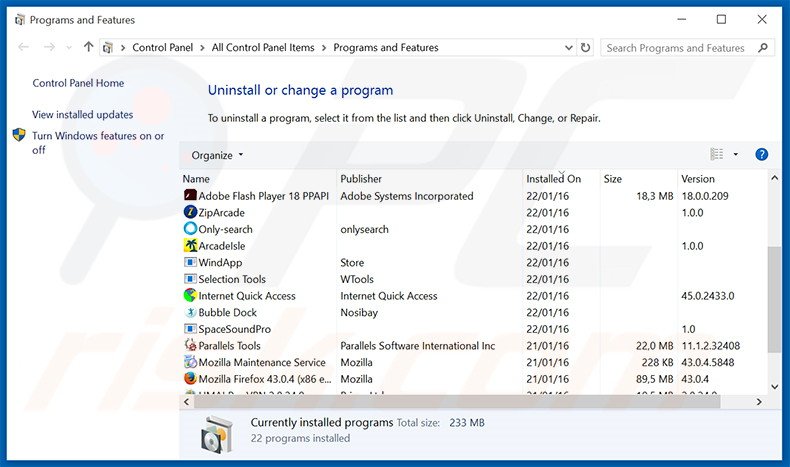Click the Nosibay publisher cell
This screenshot has width=790, height=467.
359,312
